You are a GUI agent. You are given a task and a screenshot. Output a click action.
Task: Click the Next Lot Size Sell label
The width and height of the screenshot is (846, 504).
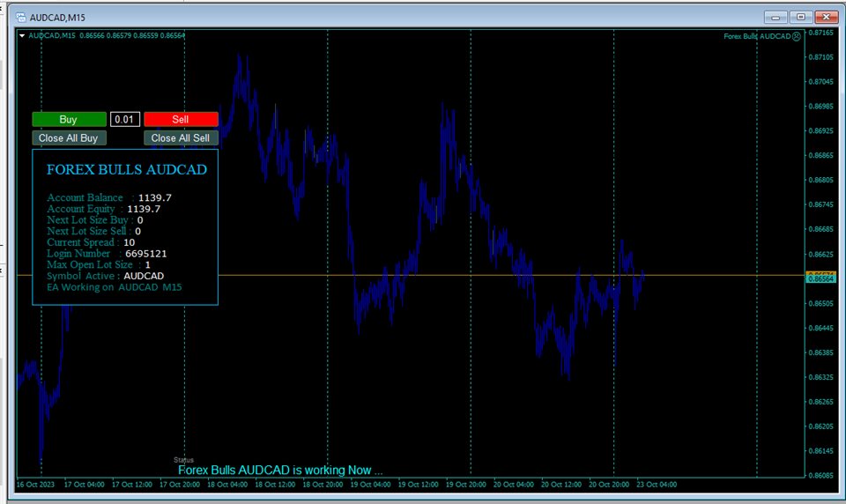[86, 232]
